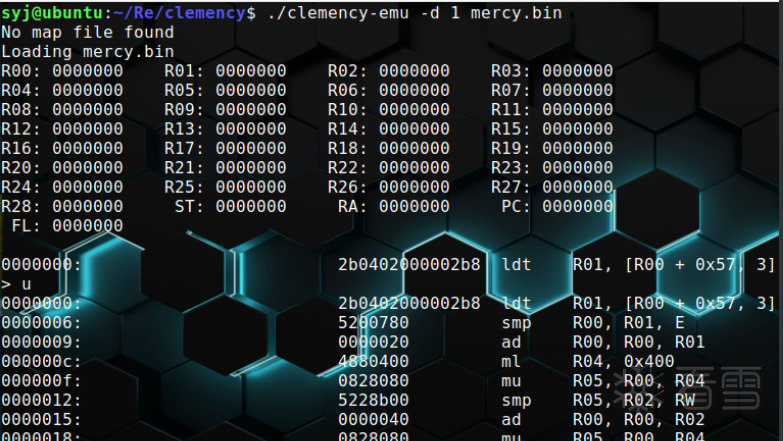This screenshot has width=783, height=441.
Task: Click the R03 register value
Action: point(577,71)
